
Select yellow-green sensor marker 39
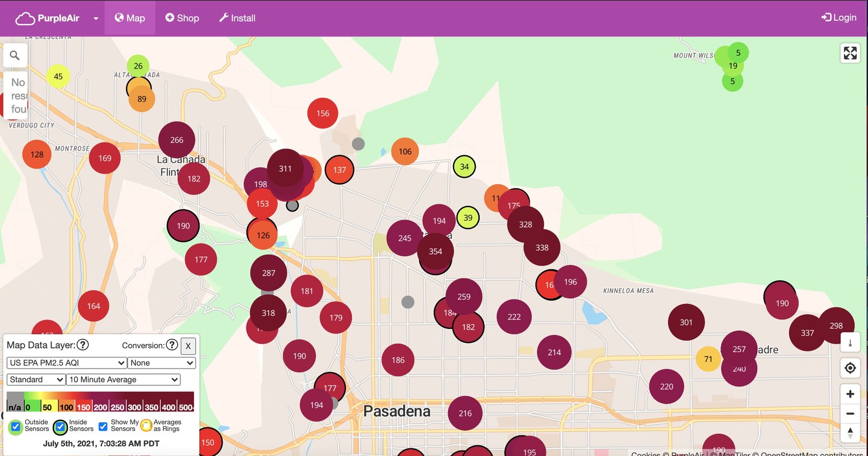[468, 217]
